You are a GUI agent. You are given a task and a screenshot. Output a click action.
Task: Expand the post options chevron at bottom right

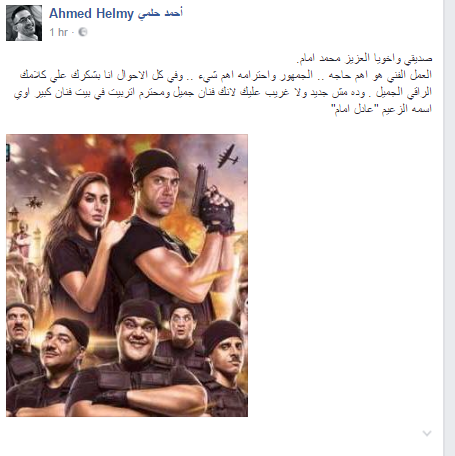pos(427,433)
